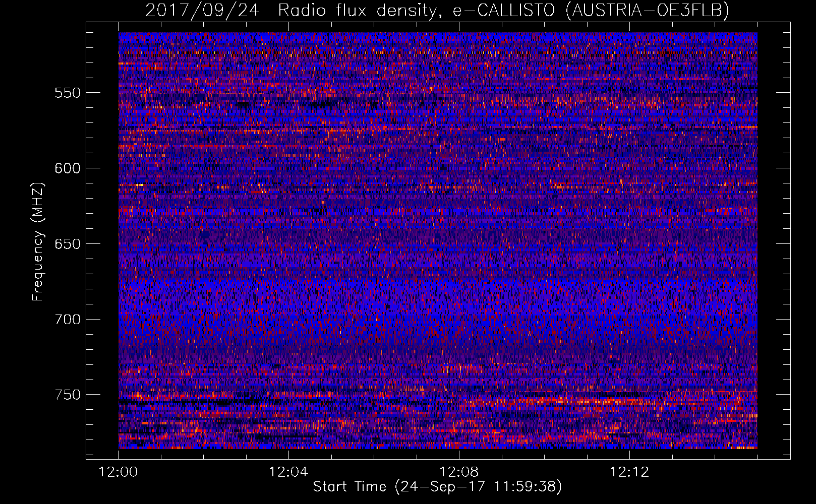
Task: Click the Frequency (MHZ) axis title
Action: (x=38, y=241)
